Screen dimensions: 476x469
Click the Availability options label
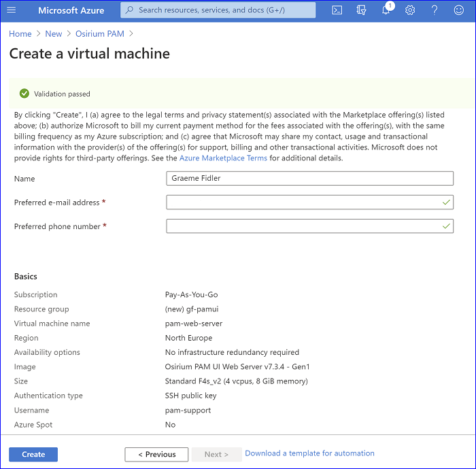47,352
